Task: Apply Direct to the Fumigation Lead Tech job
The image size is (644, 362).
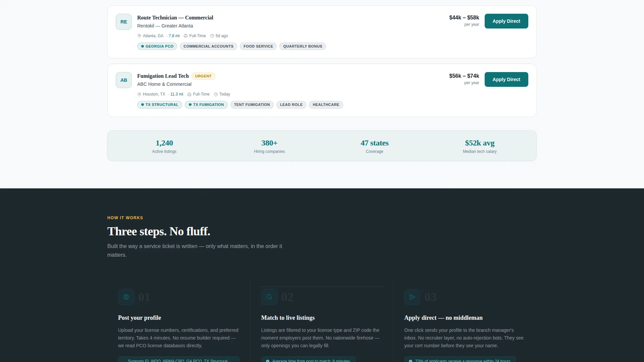Action: 506,79
